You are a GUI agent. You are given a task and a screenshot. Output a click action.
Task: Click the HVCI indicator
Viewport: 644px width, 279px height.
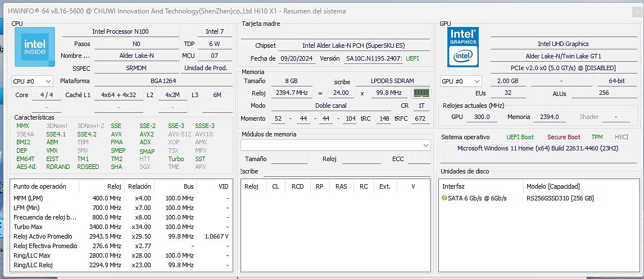coord(622,137)
